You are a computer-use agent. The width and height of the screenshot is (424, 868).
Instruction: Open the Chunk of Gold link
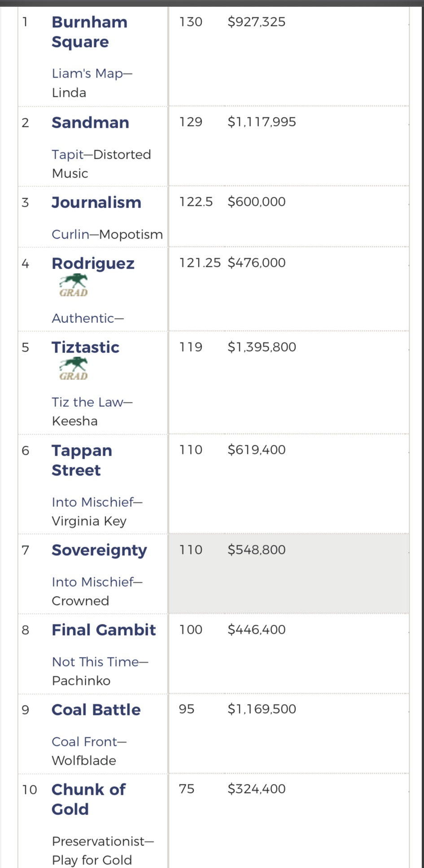88,799
